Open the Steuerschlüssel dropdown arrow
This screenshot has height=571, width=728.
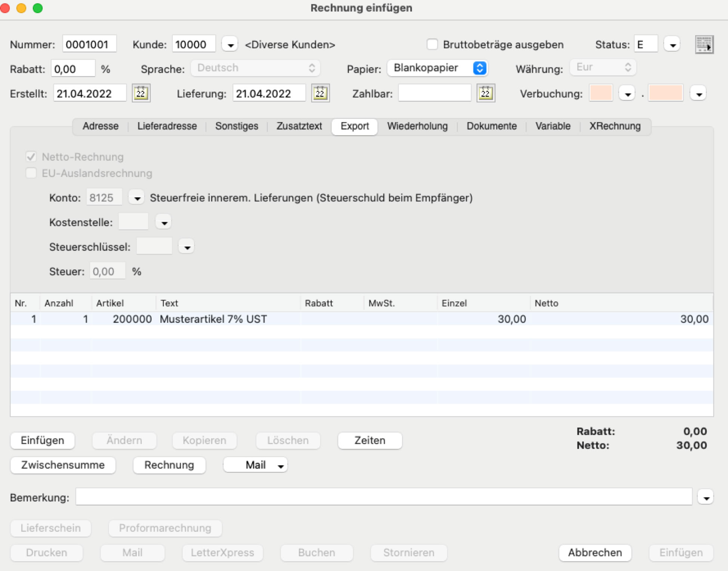(x=186, y=247)
